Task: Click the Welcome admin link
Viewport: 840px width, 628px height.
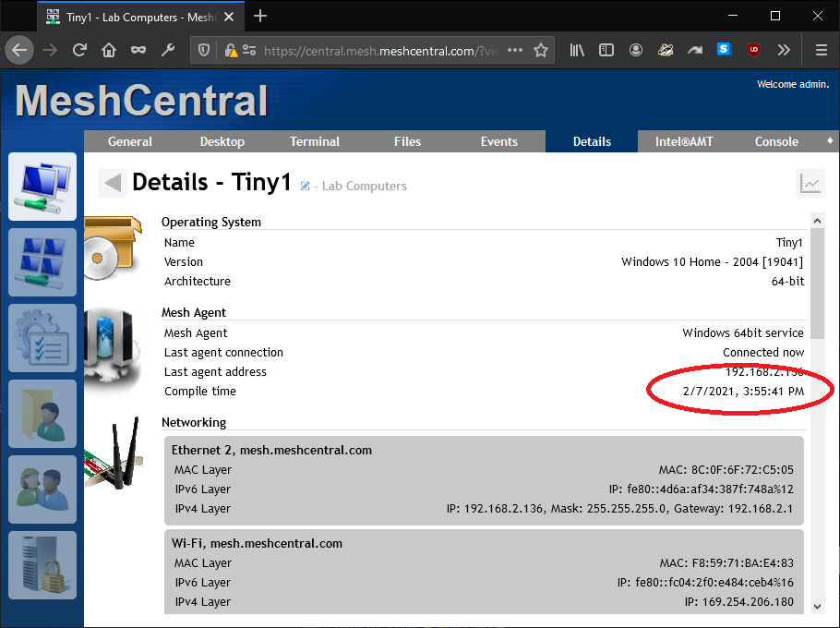Action: click(x=792, y=83)
